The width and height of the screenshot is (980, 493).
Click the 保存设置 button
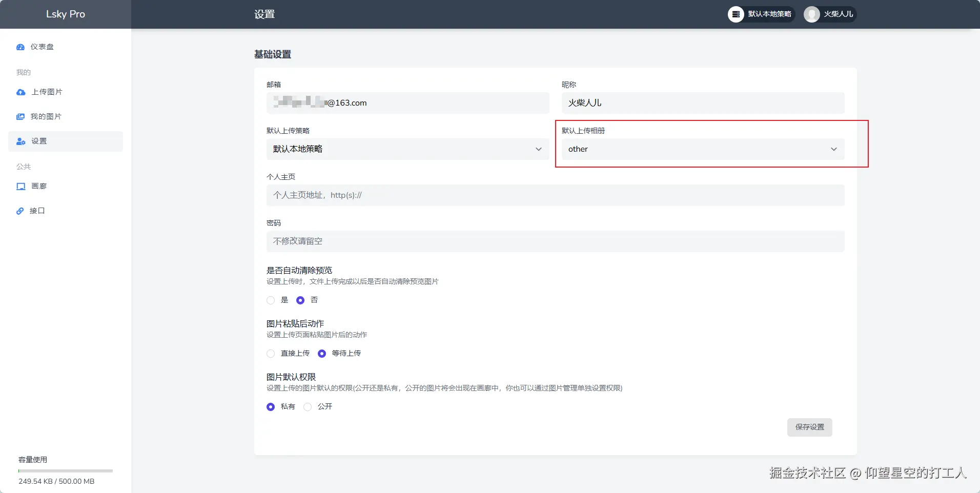tap(810, 427)
